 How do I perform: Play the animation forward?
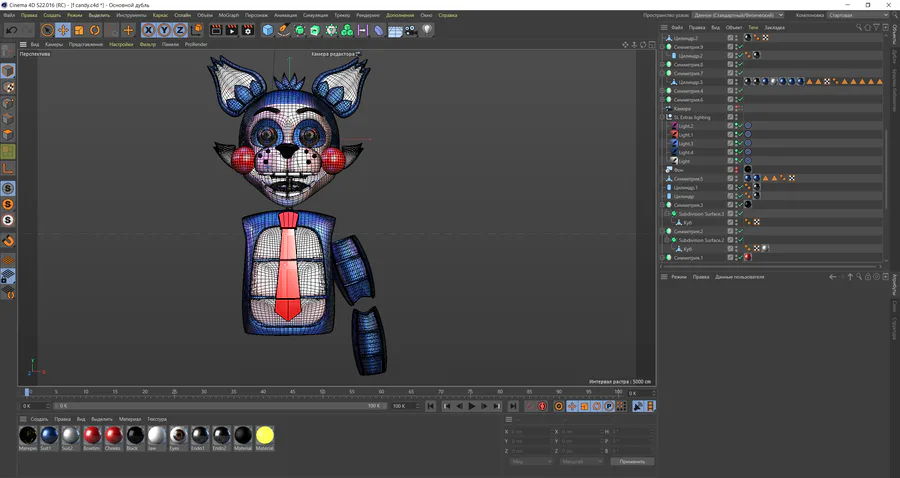coord(472,406)
